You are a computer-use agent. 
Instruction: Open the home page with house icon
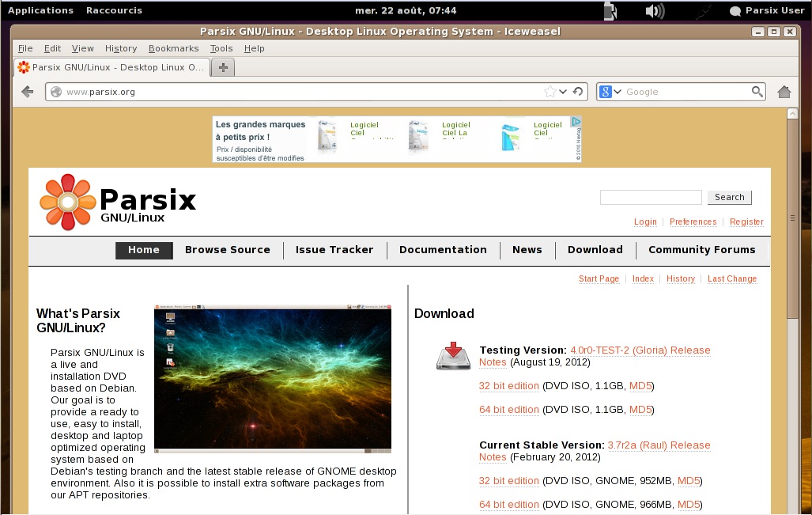pyautogui.click(x=784, y=92)
